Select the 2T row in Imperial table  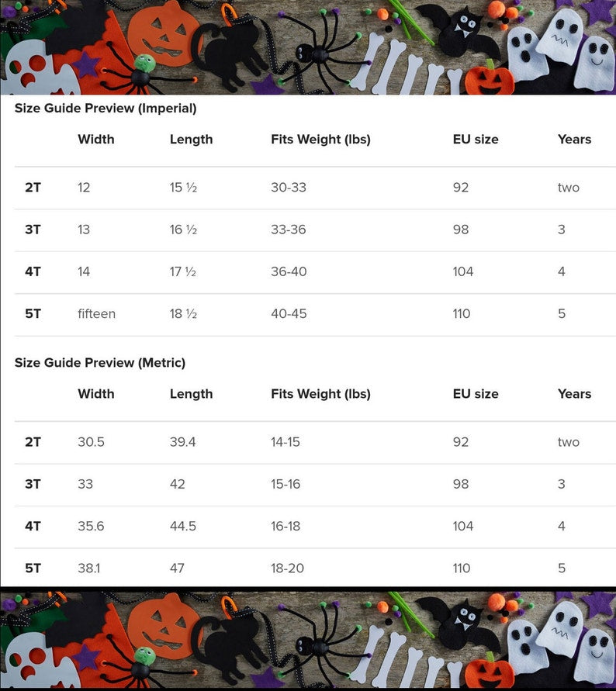tap(315, 188)
